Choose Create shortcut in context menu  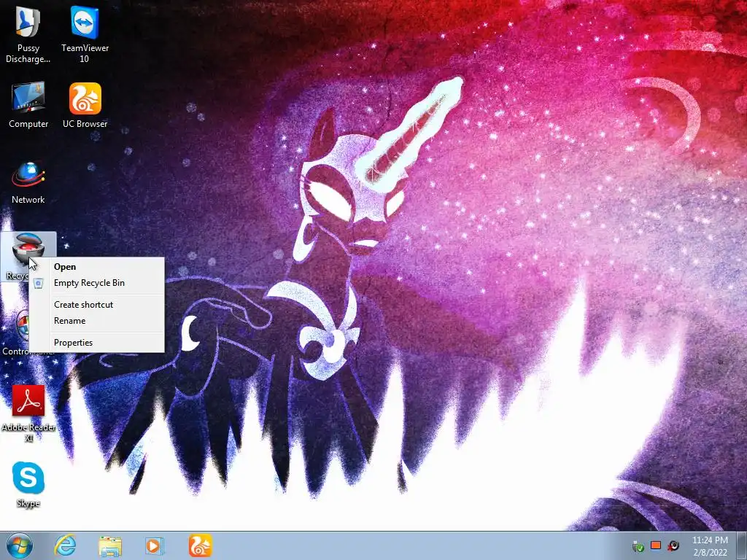[x=97, y=305]
